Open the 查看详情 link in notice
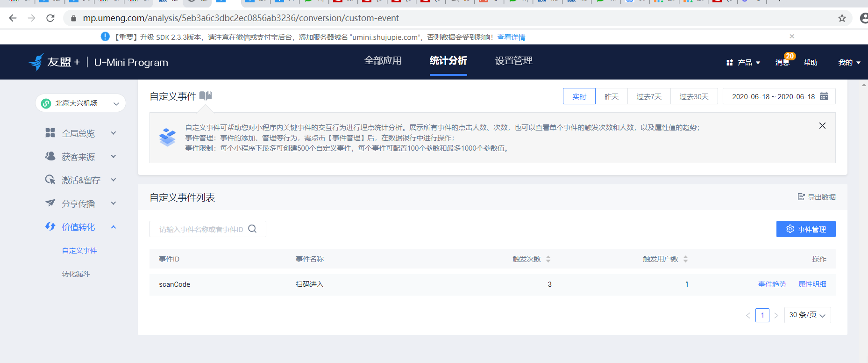 point(511,37)
